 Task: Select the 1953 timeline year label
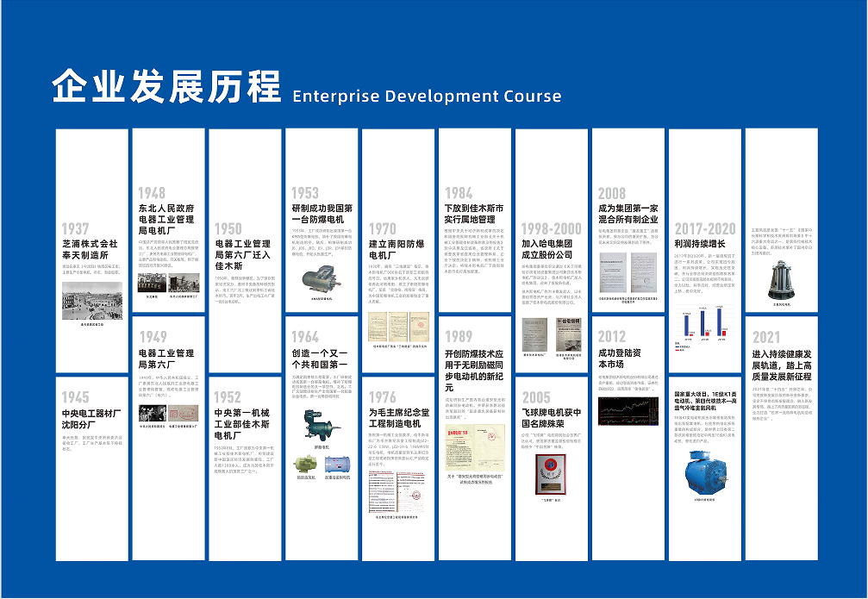click(304, 193)
